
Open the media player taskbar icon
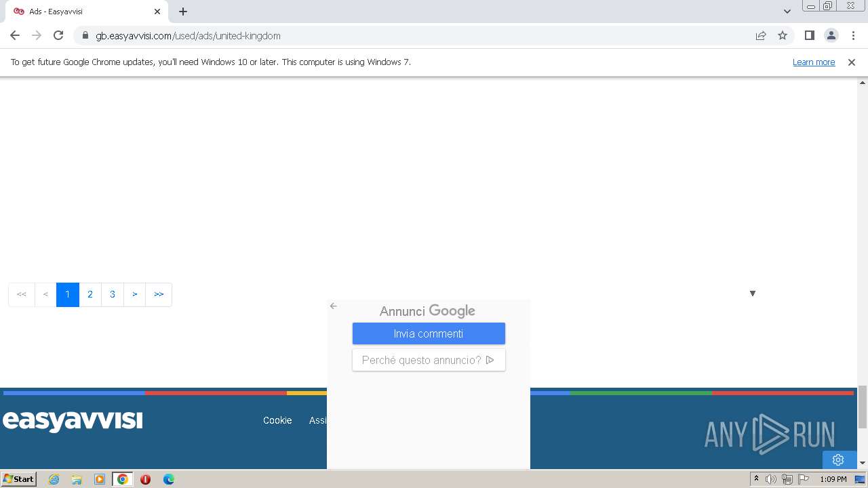(100, 479)
